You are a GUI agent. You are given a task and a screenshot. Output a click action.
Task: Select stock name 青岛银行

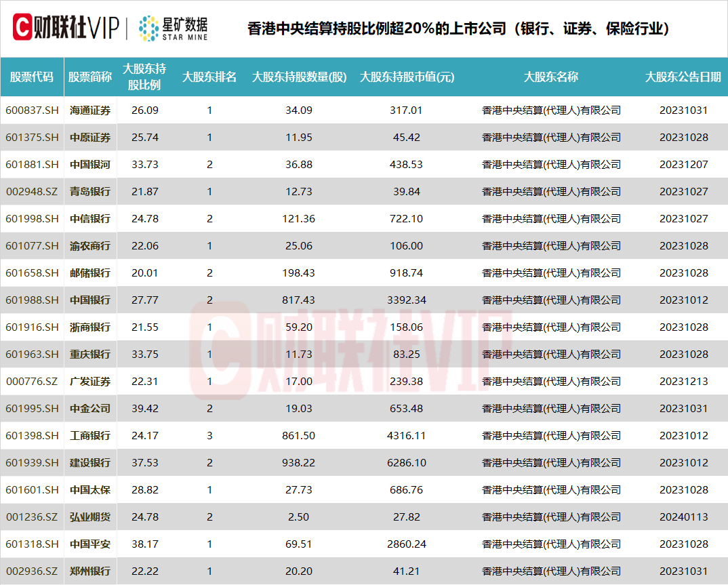(x=90, y=192)
